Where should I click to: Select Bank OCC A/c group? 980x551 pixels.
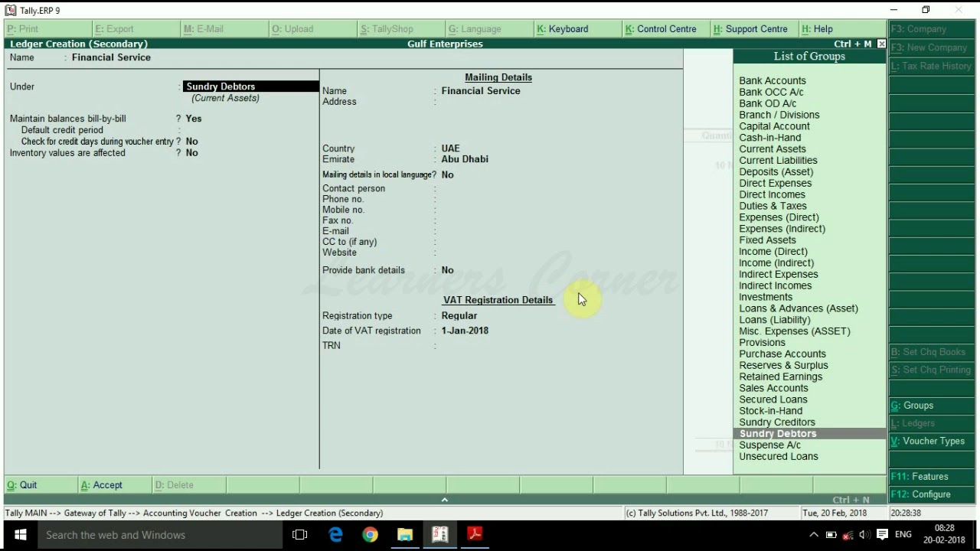pyautogui.click(x=771, y=92)
